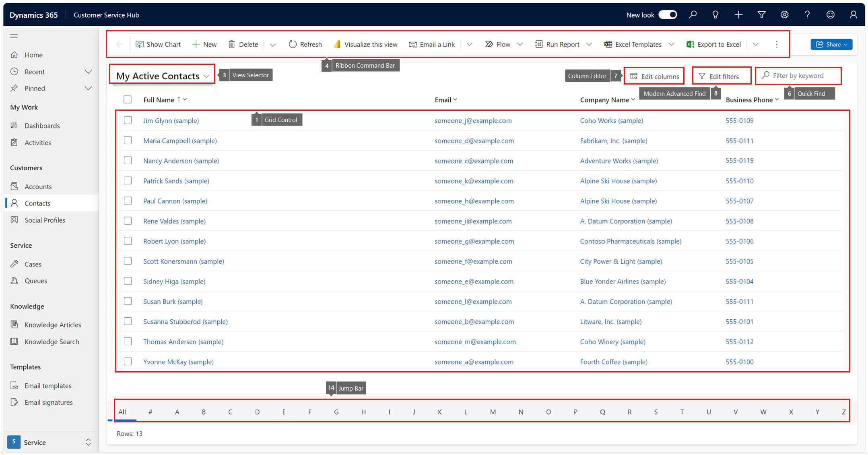868x455 pixels.
Task: Tick the select-all checkbox in the header
Action: click(x=128, y=99)
